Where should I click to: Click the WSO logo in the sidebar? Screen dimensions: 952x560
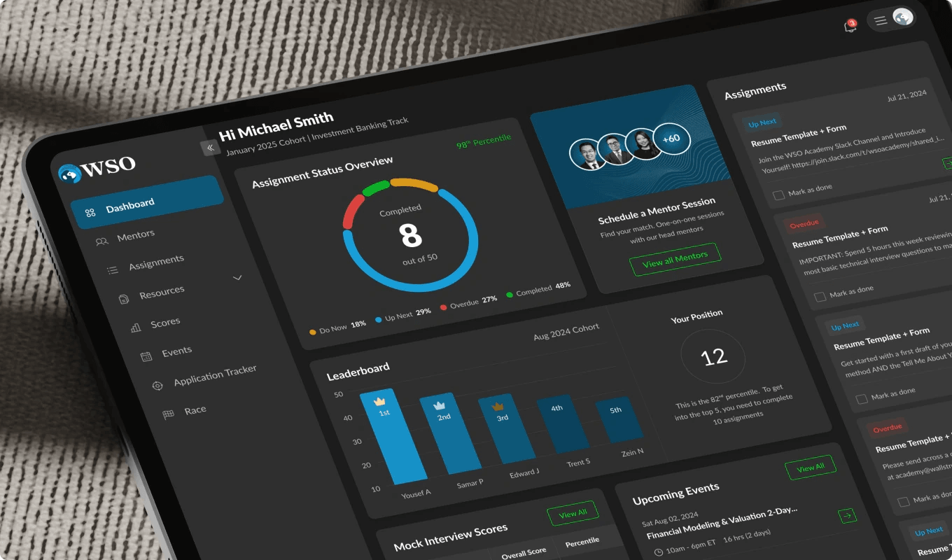(x=97, y=169)
